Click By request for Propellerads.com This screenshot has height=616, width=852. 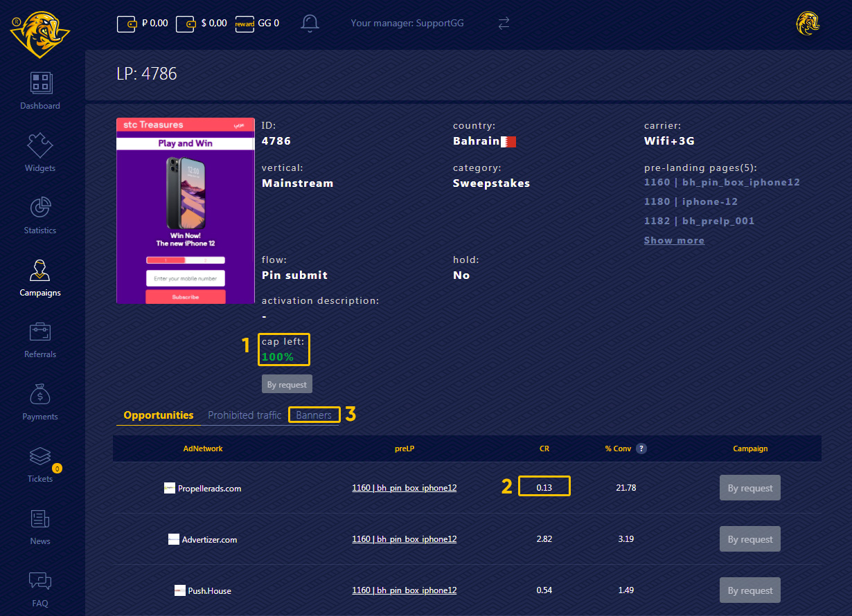coord(750,488)
